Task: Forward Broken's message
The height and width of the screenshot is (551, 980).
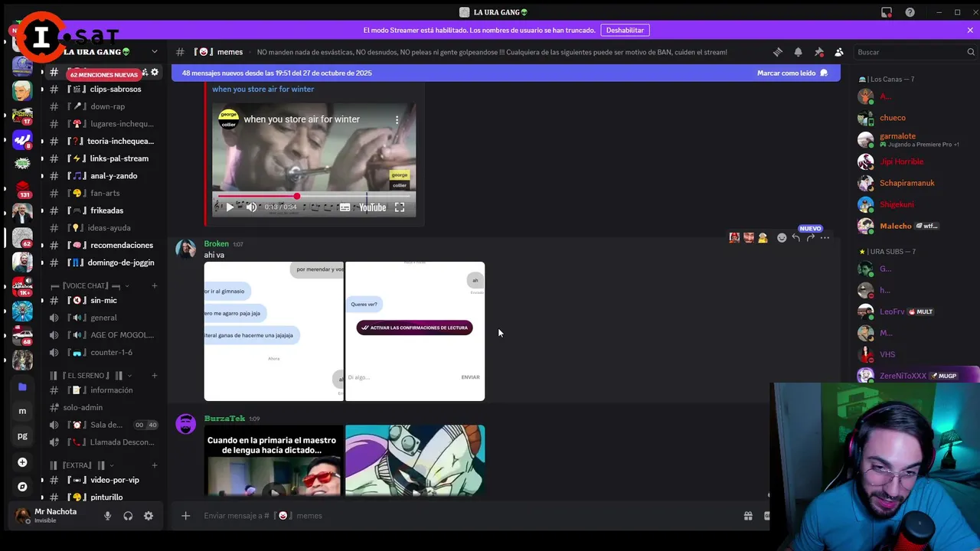Action: (811, 238)
